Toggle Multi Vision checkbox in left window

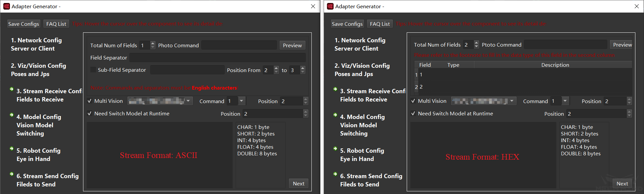click(x=89, y=101)
